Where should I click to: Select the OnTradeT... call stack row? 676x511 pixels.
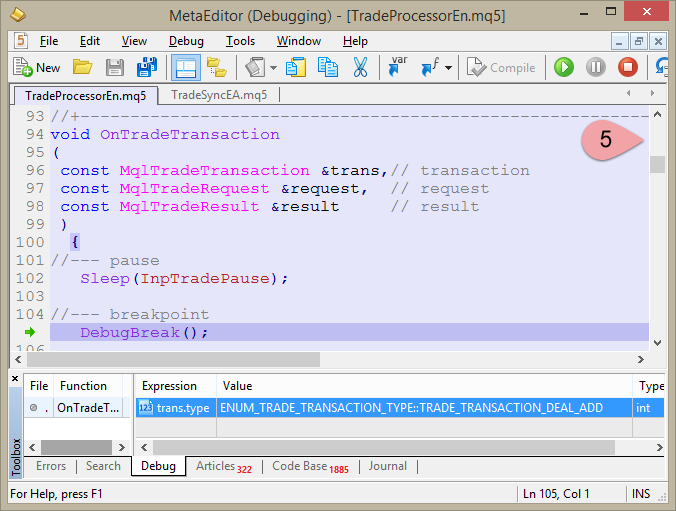[77, 408]
